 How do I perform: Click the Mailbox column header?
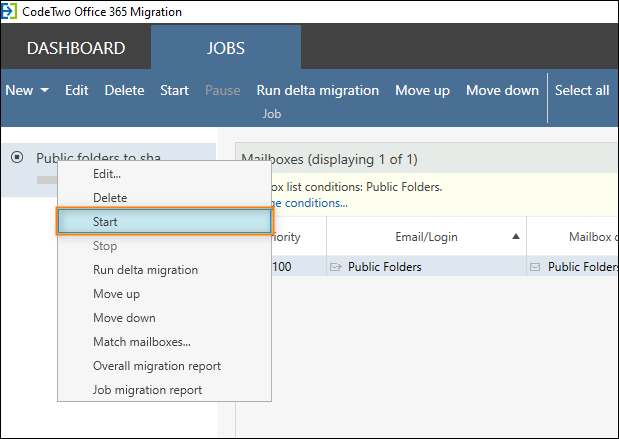tap(572, 236)
